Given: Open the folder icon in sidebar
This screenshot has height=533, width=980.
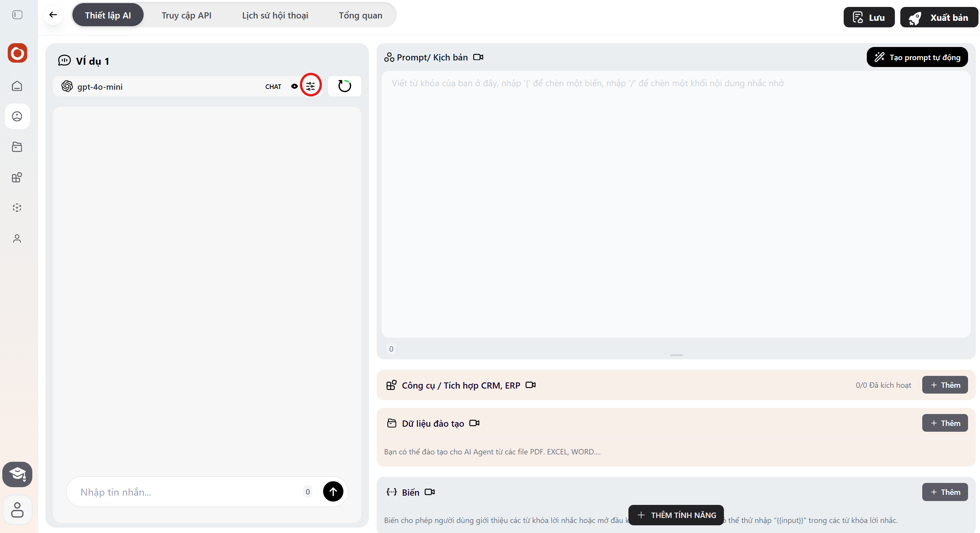Looking at the screenshot, I should click(x=17, y=147).
